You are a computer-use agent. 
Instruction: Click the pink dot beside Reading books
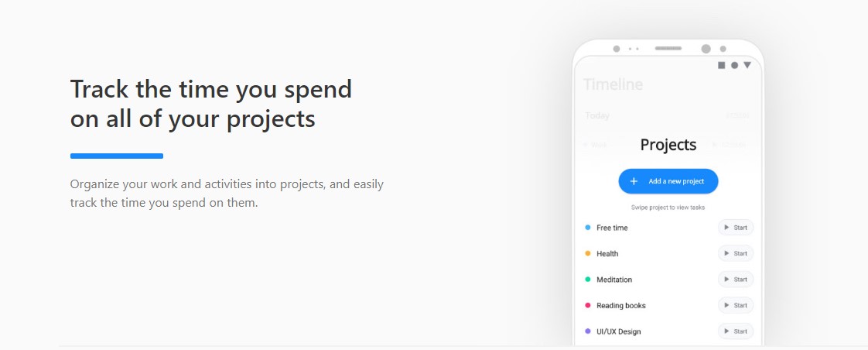588,305
